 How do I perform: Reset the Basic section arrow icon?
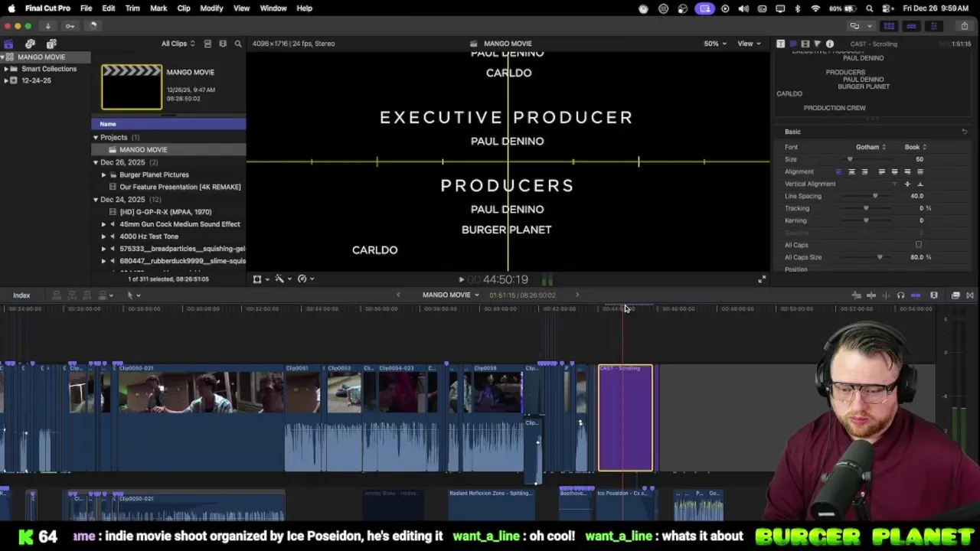pyautogui.click(x=964, y=132)
